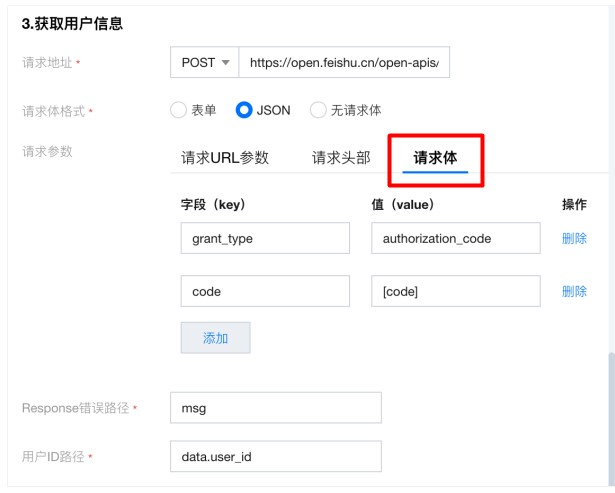Edit the authorization_code value field

coord(456,238)
